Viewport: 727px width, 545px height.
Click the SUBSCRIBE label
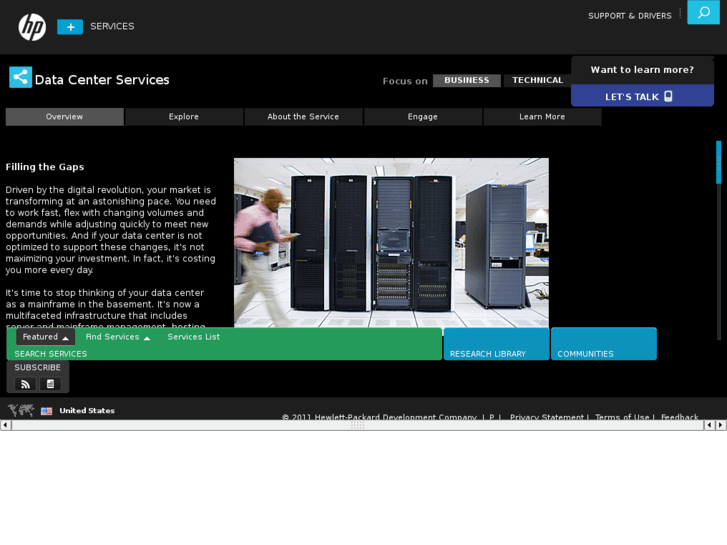pyautogui.click(x=38, y=367)
